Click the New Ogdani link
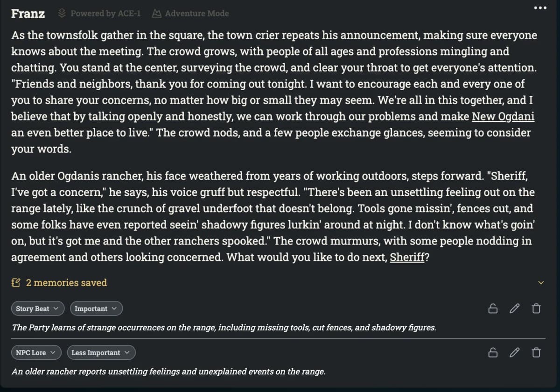 (x=503, y=117)
